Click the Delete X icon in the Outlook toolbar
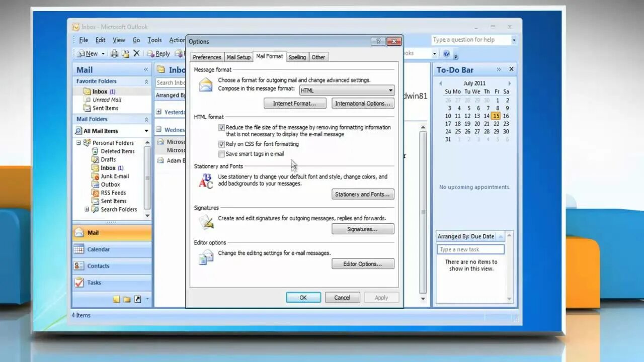The width and height of the screenshot is (644, 362). tap(136, 53)
